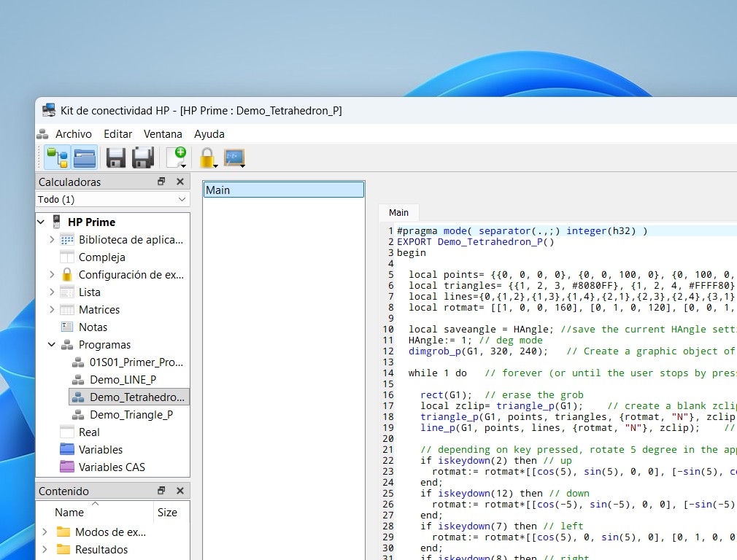Image resolution: width=737 pixels, height=560 pixels.
Task: Click the Save All double-floppy icon
Action: 142,157
